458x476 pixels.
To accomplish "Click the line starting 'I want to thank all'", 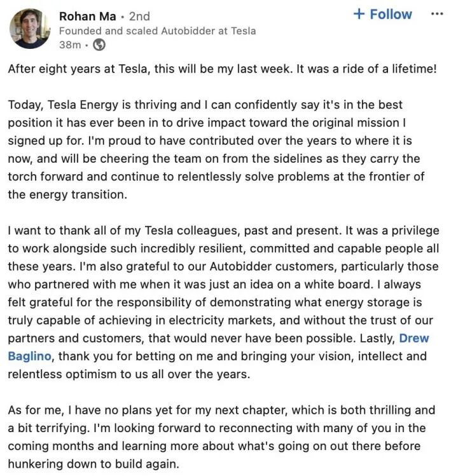I will [223, 231].
